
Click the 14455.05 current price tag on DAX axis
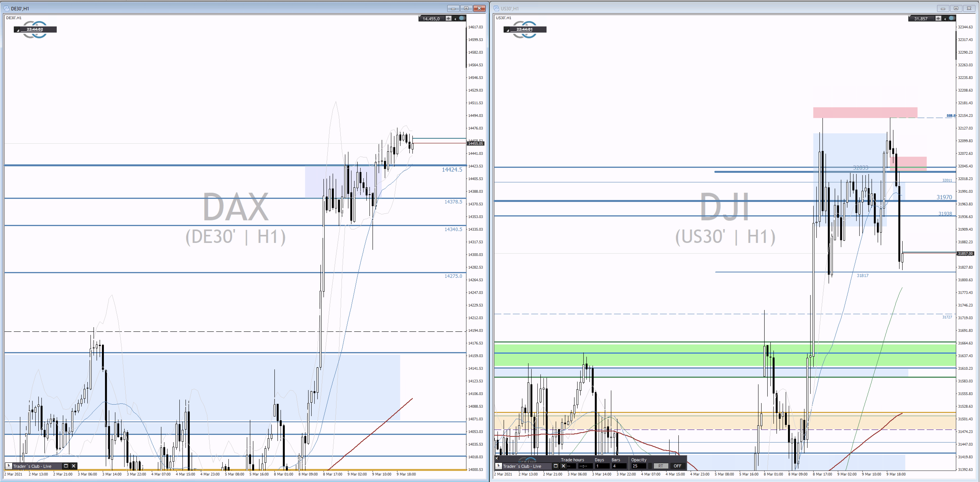coord(476,143)
